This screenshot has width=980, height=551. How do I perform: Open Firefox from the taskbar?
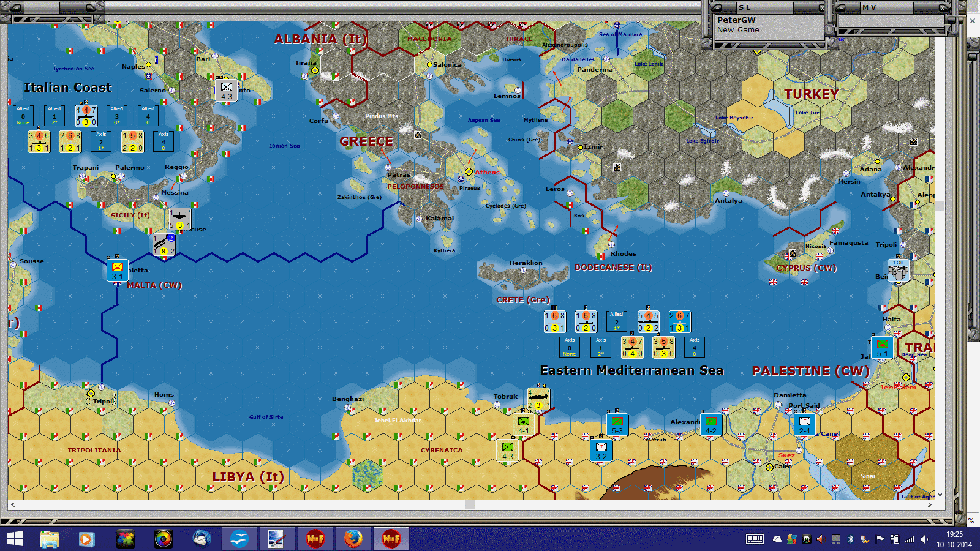coord(353,539)
